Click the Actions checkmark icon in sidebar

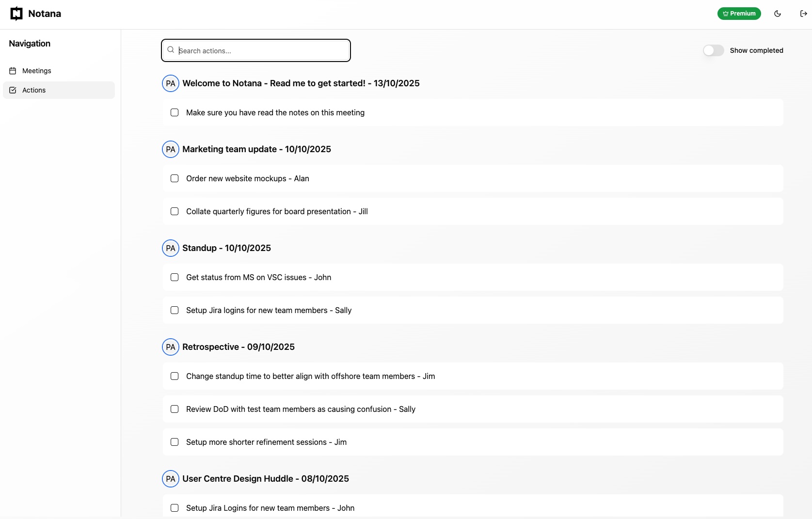coord(13,90)
